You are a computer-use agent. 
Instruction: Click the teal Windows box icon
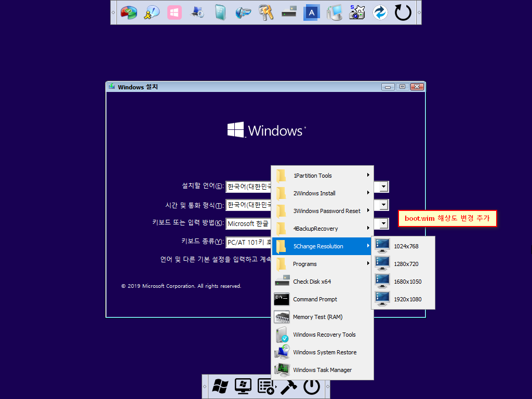[x=220, y=13]
